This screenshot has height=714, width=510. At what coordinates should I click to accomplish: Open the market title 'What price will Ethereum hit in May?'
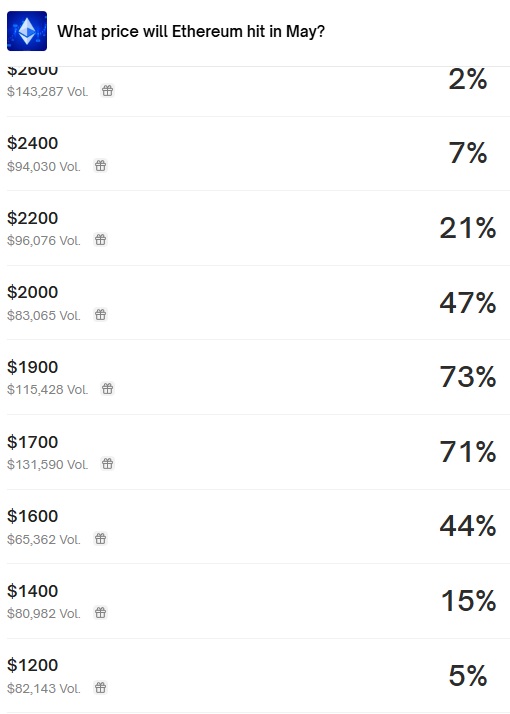coord(191,31)
